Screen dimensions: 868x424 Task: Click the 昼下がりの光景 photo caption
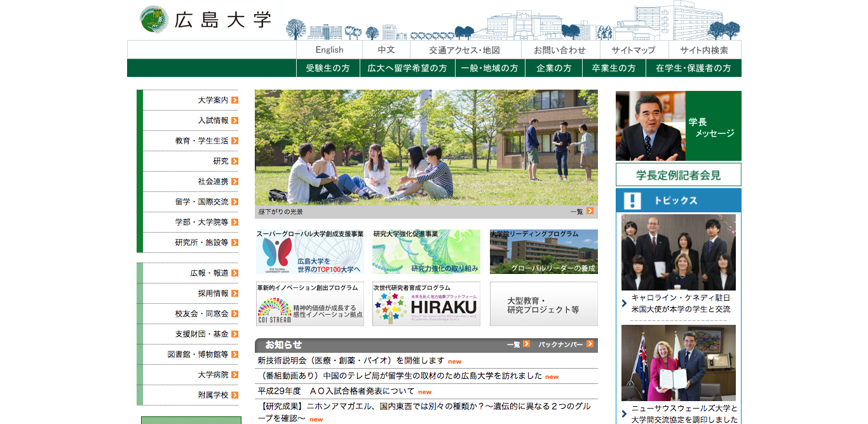pyautogui.click(x=280, y=212)
